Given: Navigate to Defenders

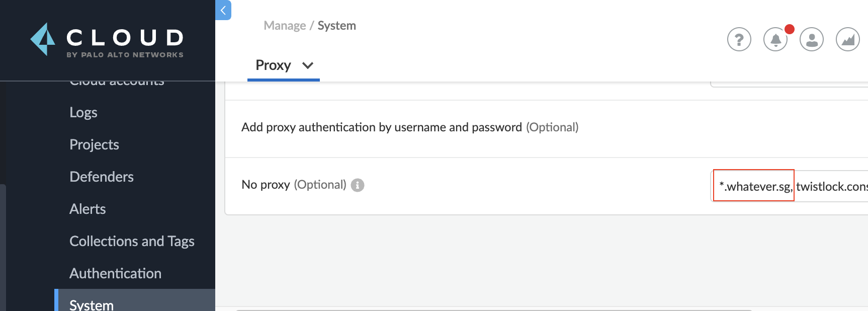Looking at the screenshot, I should coord(102,177).
